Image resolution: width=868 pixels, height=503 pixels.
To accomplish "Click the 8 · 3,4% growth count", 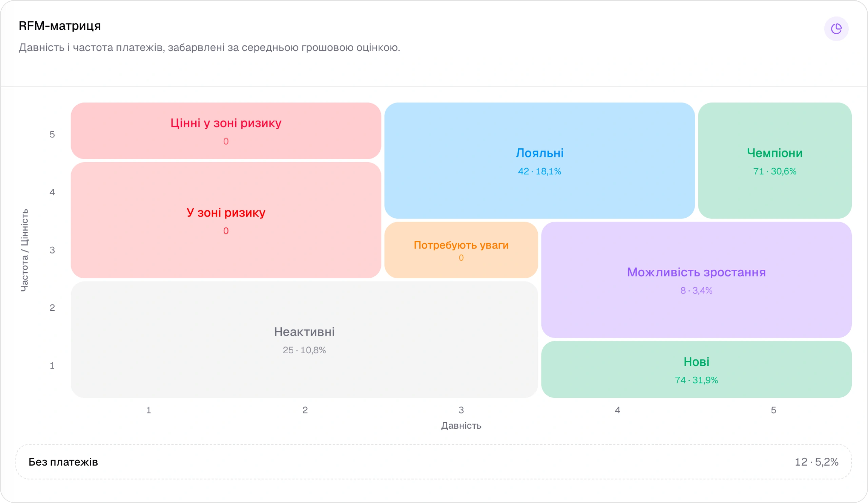I will tap(696, 290).
